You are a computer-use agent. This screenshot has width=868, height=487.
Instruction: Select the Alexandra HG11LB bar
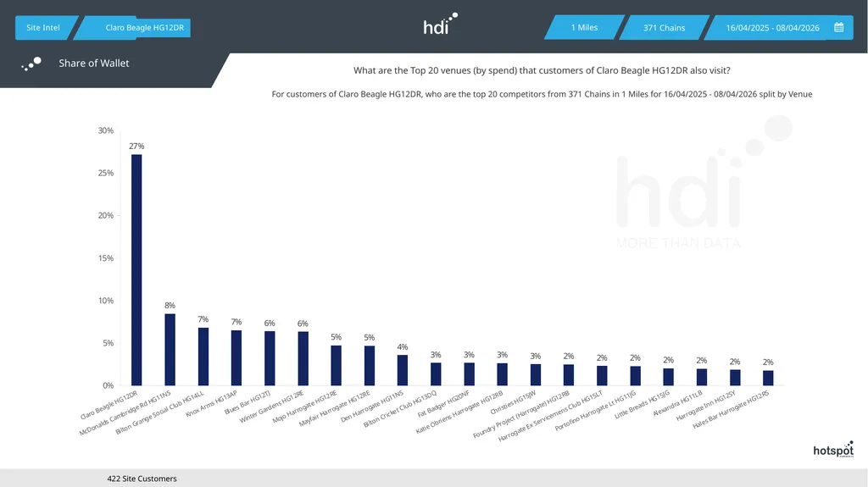coord(701,378)
